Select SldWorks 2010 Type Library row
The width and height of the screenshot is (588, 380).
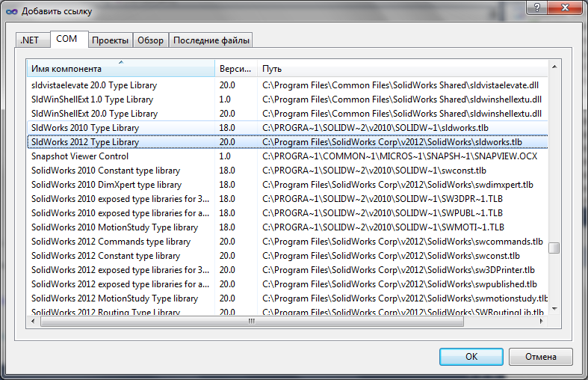coord(287,128)
